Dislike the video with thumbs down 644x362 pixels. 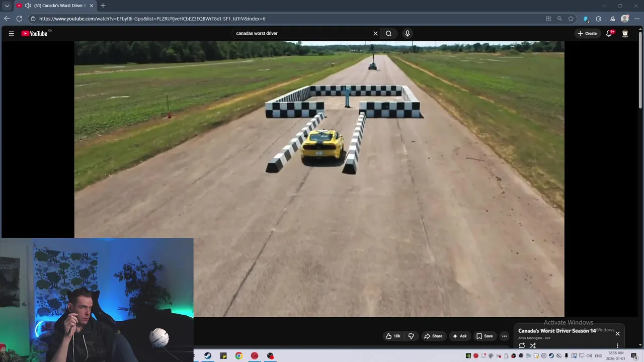(x=411, y=336)
